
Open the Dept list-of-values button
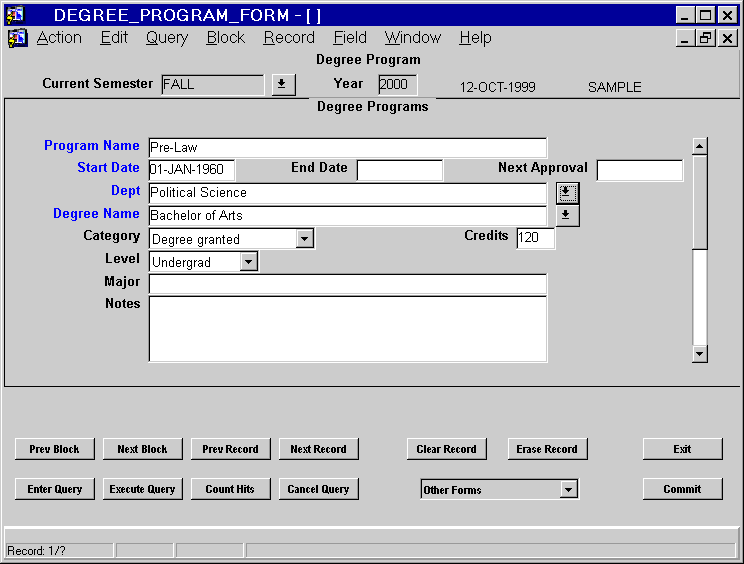[567, 193]
